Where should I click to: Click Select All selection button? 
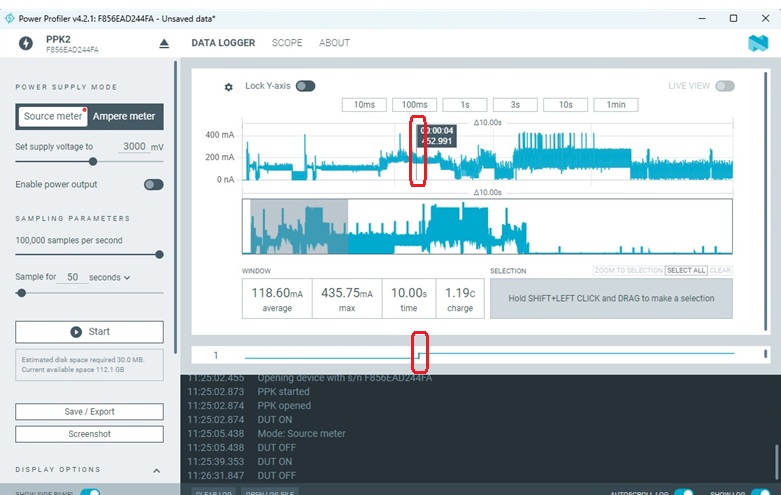coord(686,270)
